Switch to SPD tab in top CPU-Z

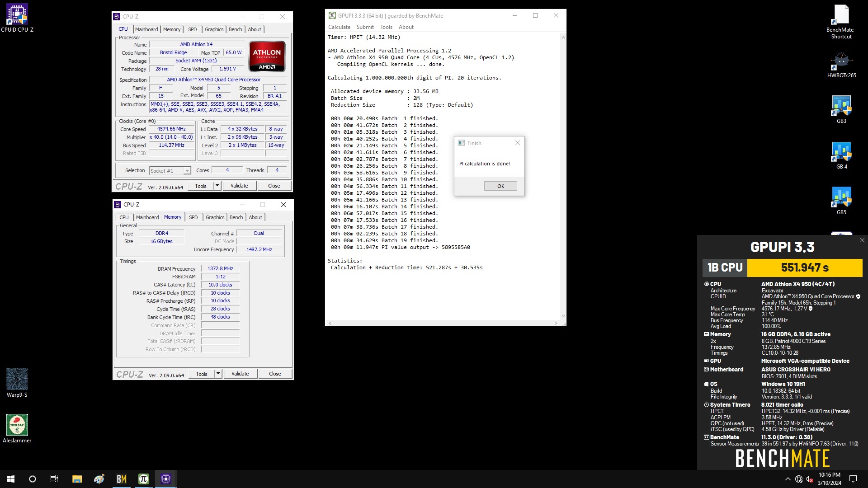coord(193,29)
